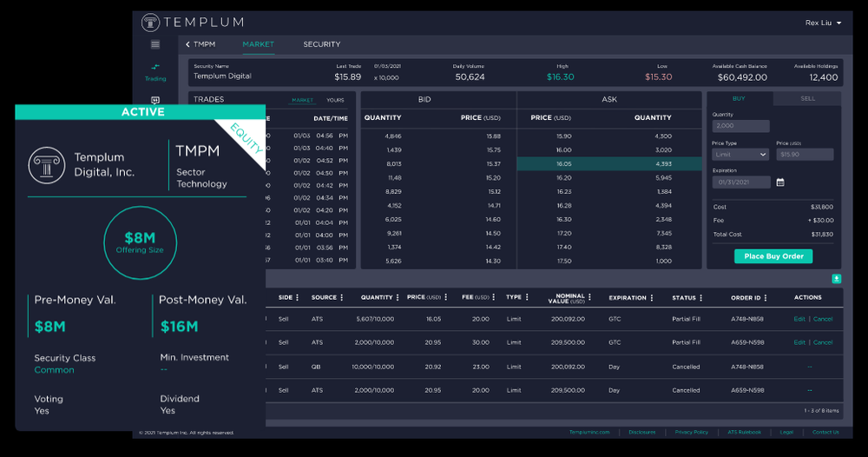The height and width of the screenshot is (457, 868).
Task: Edit the order with 30.00 fee
Action: pos(799,342)
